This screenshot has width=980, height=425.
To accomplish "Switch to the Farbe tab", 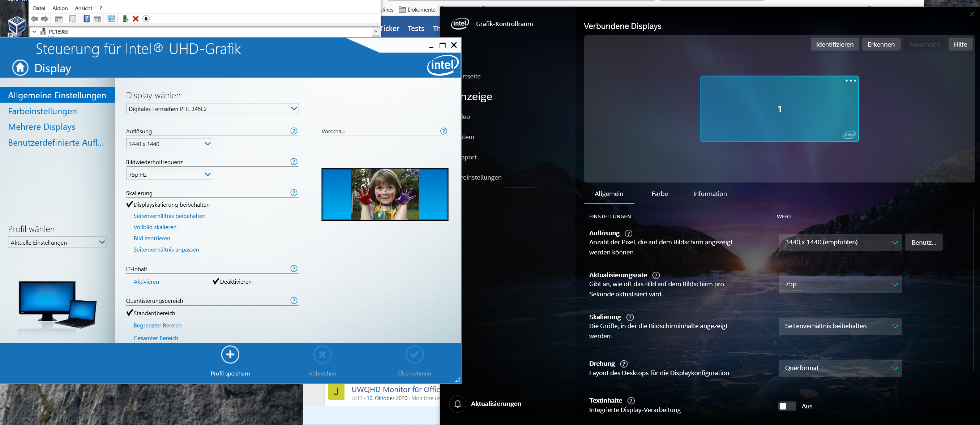I will [659, 194].
